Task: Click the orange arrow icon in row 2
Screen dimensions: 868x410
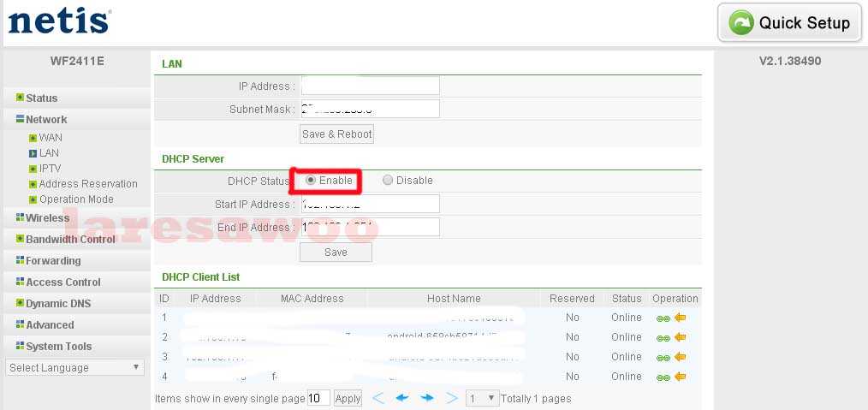Action: tap(681, 337)
